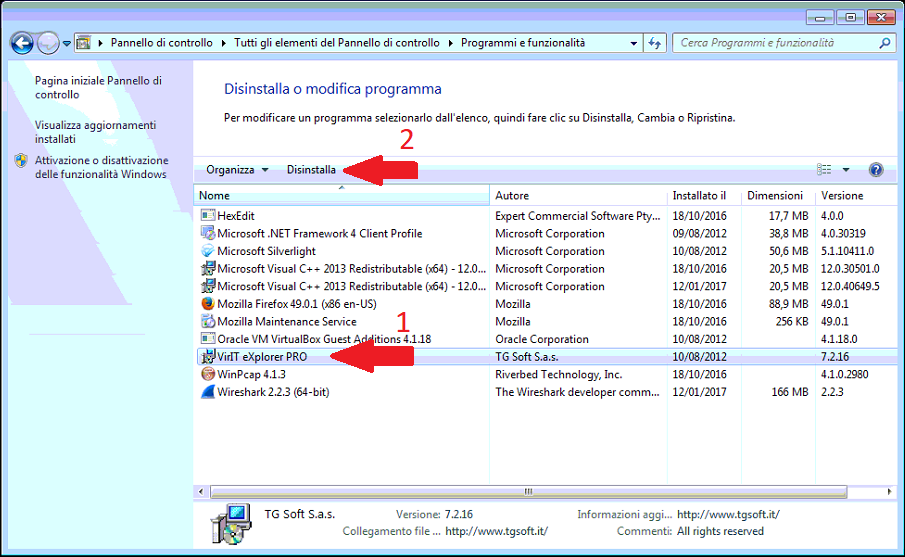This screenshot has height=557, width=905.
Task: Click Tutti gli elementi del Pannello breadcrumb
Action: coord(336,43)
